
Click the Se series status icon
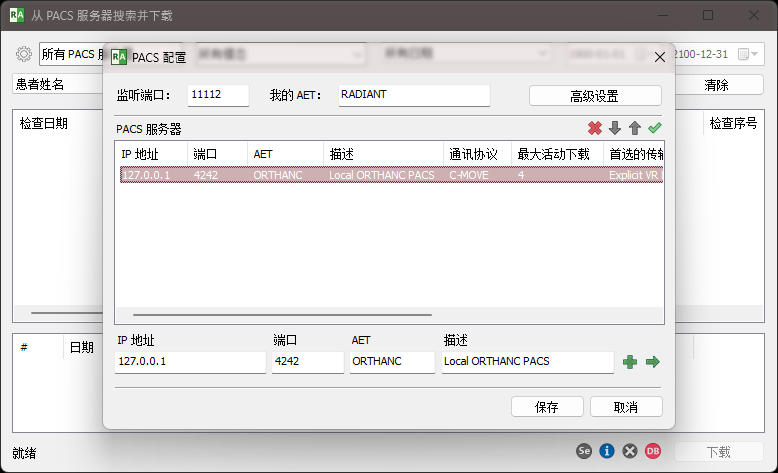pyautogui.click(x=584, y=451)
